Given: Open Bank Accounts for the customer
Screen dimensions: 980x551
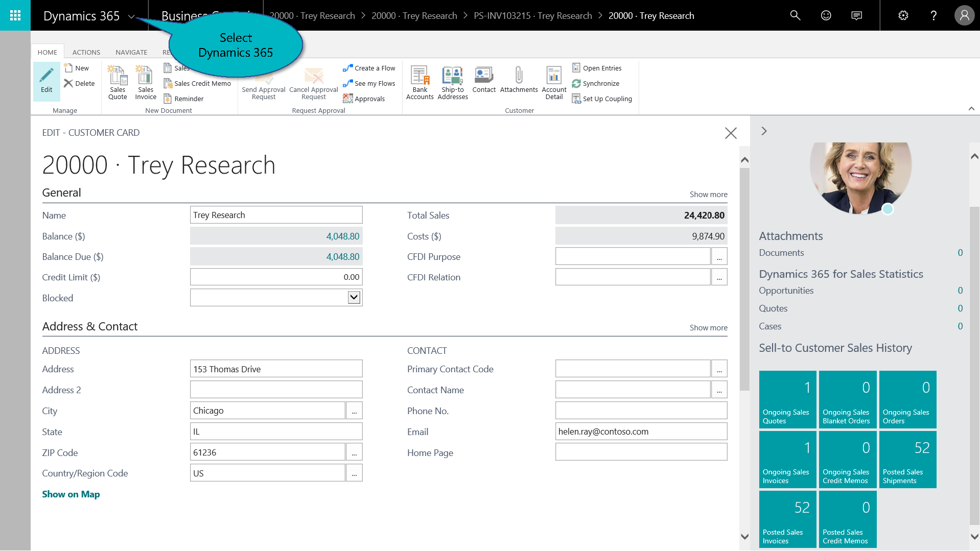Looking at the screenshot, I should pyautogui.click(x=419, y=82).
